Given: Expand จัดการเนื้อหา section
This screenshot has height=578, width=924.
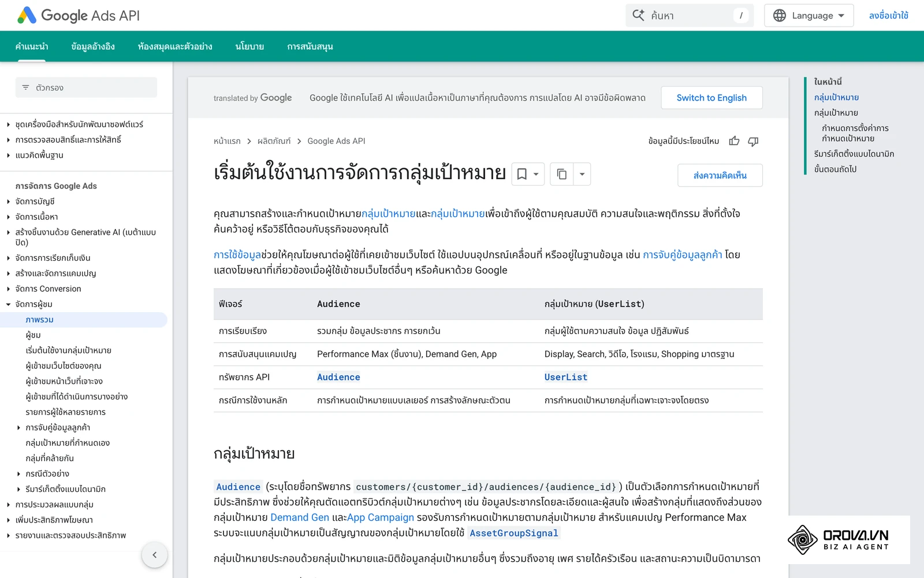Looking at the screenshot, I should click(8, 217).
